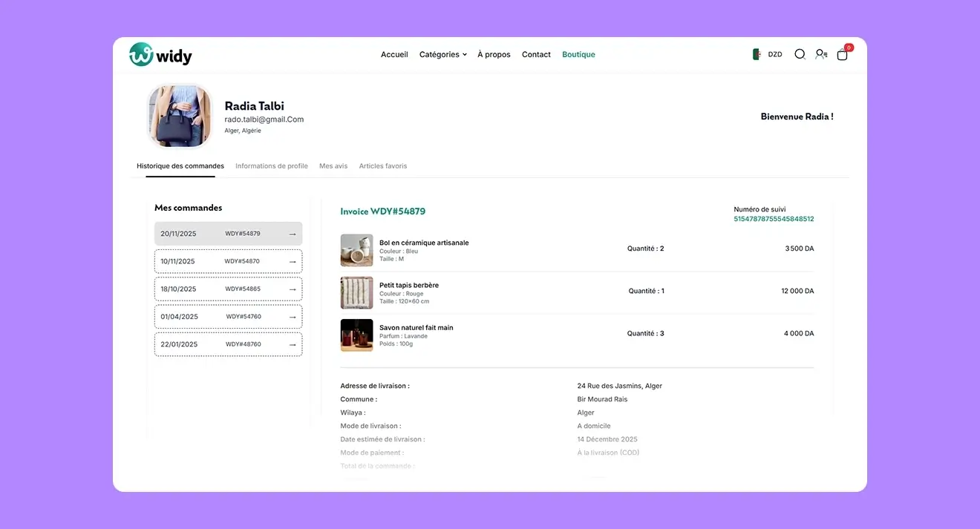Screen dimensions: 980x529
Task: Select the order dated 18/10/2025
Action: click(228, 289)
